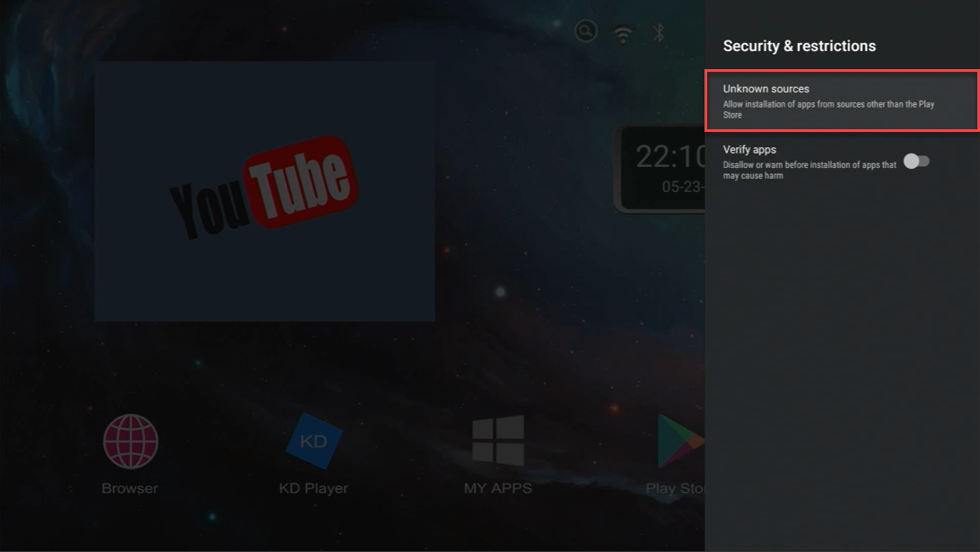Launch the Play Store icon
Image resolution: width=980 pixels, height=552 pixels.
[x=680, y=441]
